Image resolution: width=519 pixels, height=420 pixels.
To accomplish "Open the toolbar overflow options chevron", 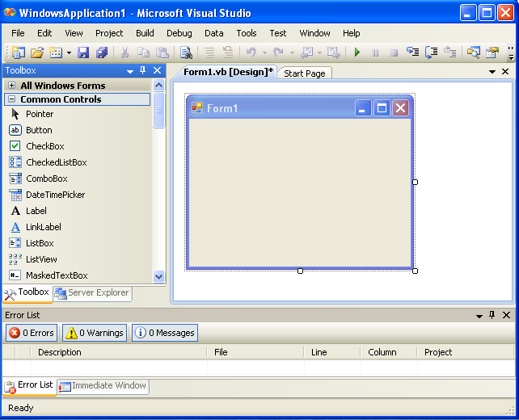I will 511,53.
